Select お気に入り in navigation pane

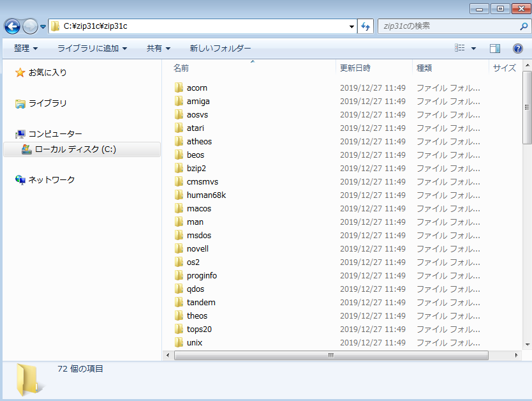[41, 72]
